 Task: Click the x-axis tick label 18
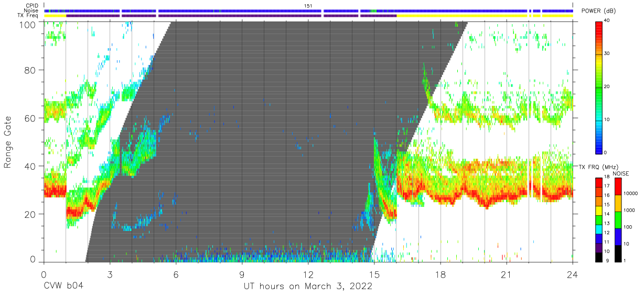[441, 274]
